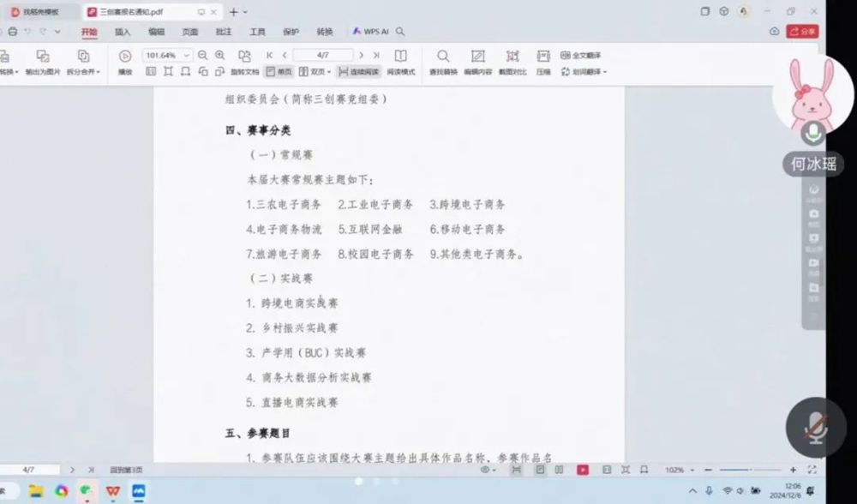The image size is (857, 504).
Task: Open the 批注 ribbon tab
Action: (224, 32)
